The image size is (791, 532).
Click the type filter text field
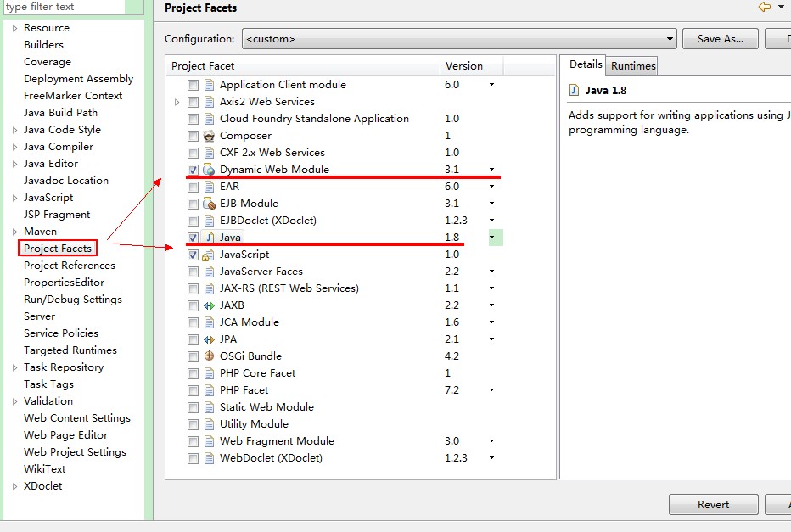click(64, 7)
